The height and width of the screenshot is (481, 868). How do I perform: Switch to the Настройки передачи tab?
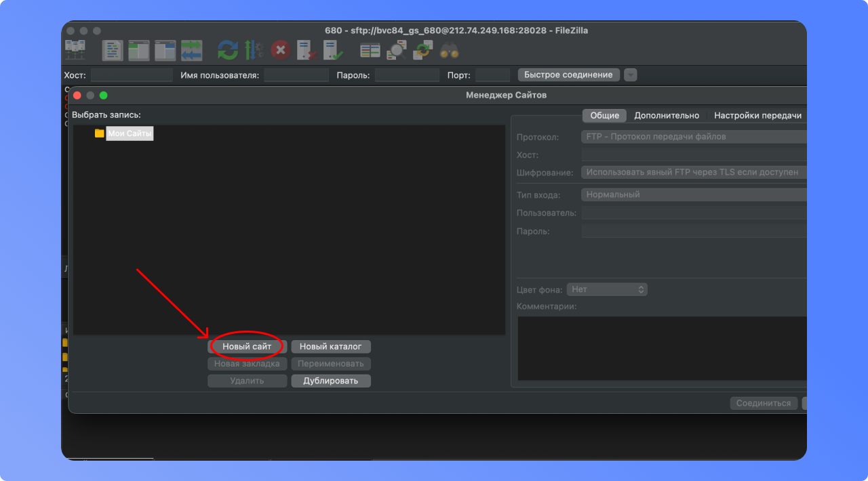757,115
